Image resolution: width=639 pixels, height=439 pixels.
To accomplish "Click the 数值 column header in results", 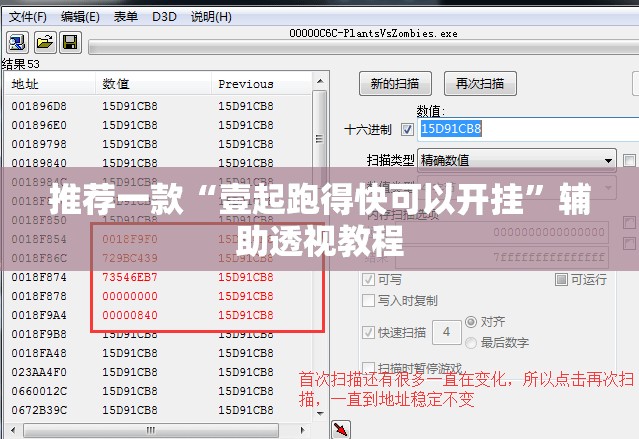I will pyautogui.click(x=153, y=84).
